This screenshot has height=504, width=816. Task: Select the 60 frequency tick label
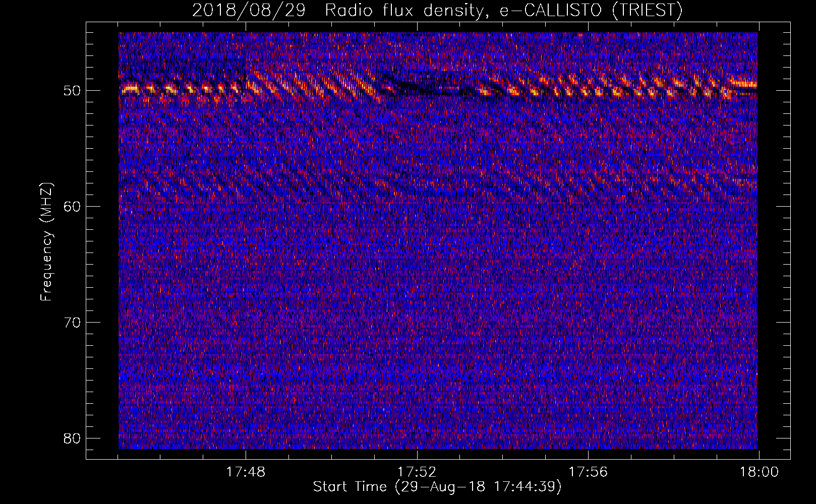(72, 207)
